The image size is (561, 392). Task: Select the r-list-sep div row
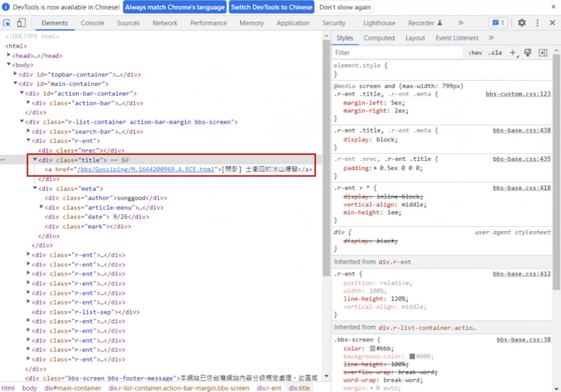coord(85,312)
